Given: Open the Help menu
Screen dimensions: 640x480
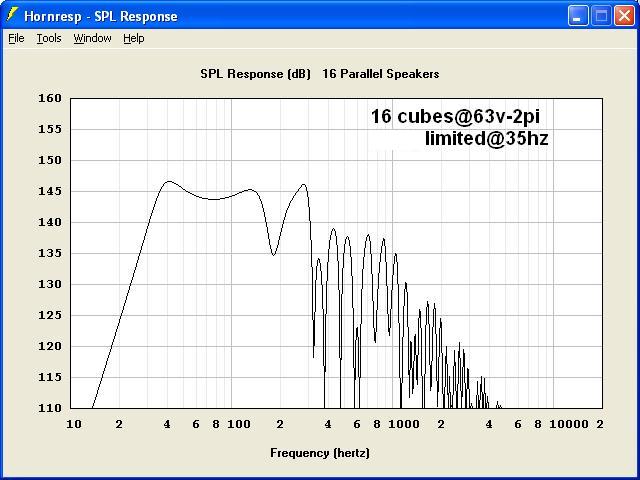Looking at the screenshot, I should [x=134, y=38].
